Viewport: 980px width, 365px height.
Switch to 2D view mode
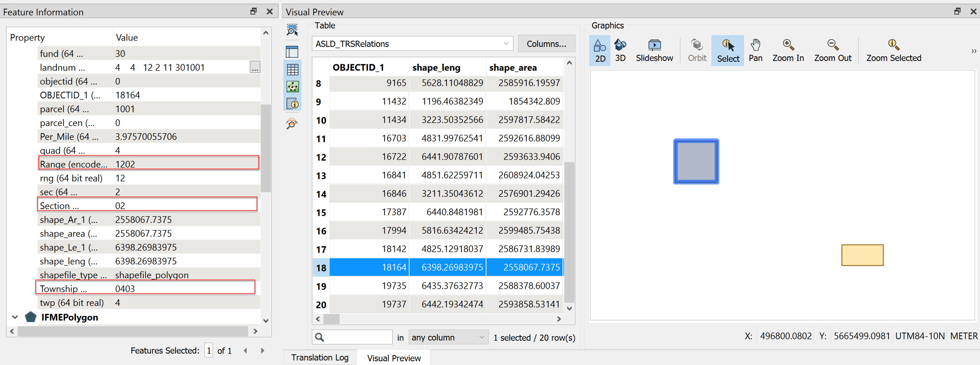pyautogui.click(x=600, y=51)
